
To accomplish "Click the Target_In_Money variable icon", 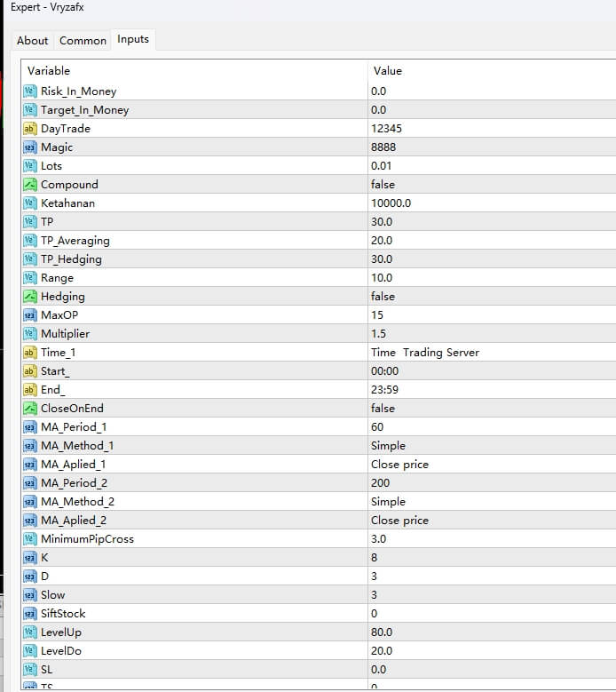I will [29, 110].
